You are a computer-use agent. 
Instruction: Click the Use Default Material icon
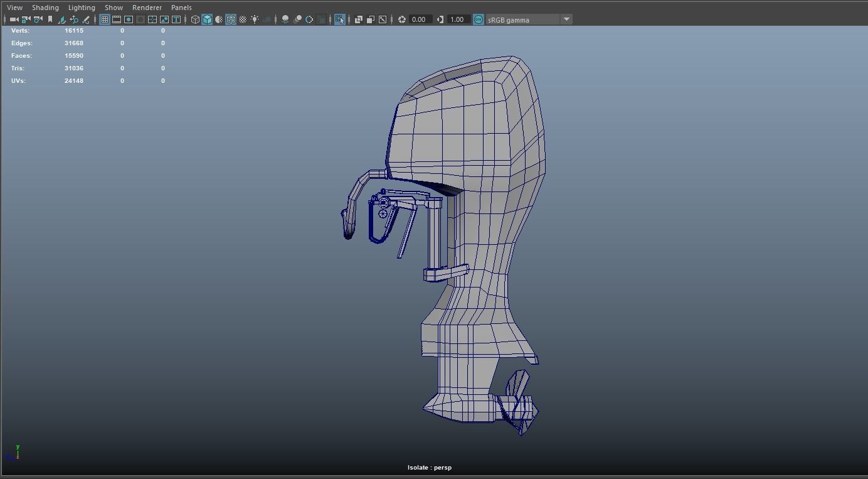pyautogui.click(x=219, y=19)
